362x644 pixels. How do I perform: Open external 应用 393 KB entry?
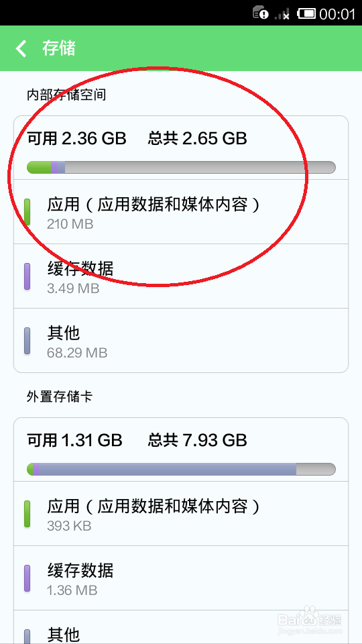coord(181,514)
